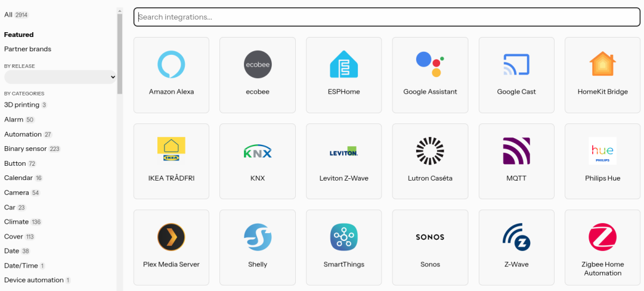The image size is (644, 291).
Task: Open the SmartThings node icon
Action: (x=344, y=237)
